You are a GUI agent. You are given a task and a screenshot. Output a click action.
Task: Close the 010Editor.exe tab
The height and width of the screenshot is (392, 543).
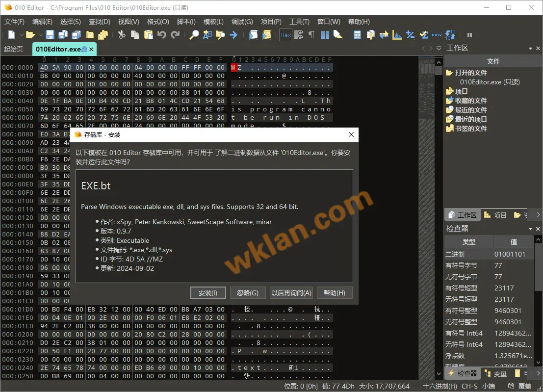pos(91,49)
